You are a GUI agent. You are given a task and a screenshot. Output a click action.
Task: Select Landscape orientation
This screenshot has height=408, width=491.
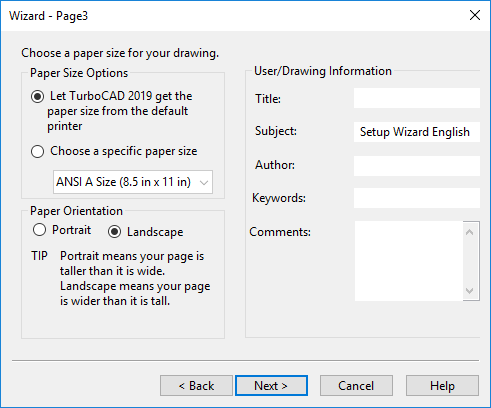click(x=114, y=232)
